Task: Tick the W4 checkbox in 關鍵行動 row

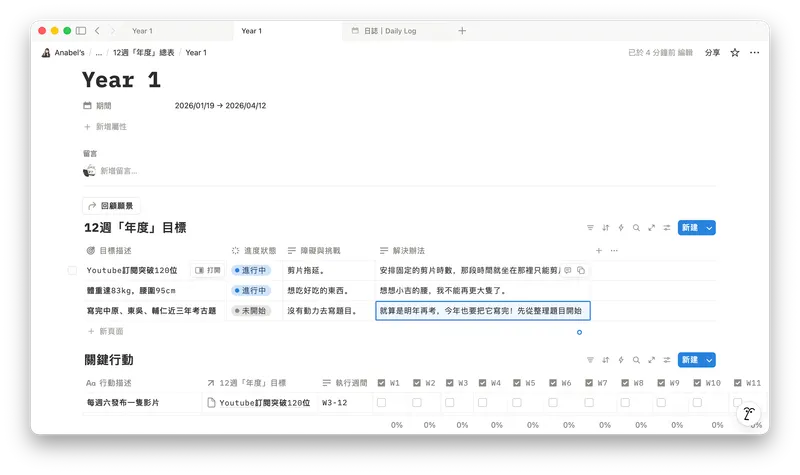Action: click(x=484, y=403)
